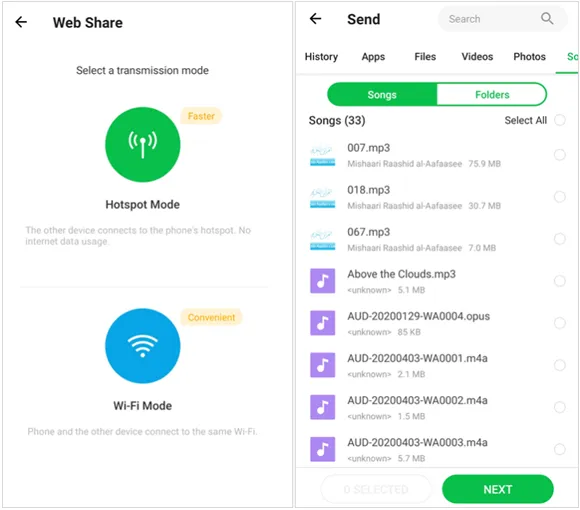Select the AUD-20200129-WA0004.opus radio button
The height and width of the screenshot is (510, 580).
pos(560,323)
